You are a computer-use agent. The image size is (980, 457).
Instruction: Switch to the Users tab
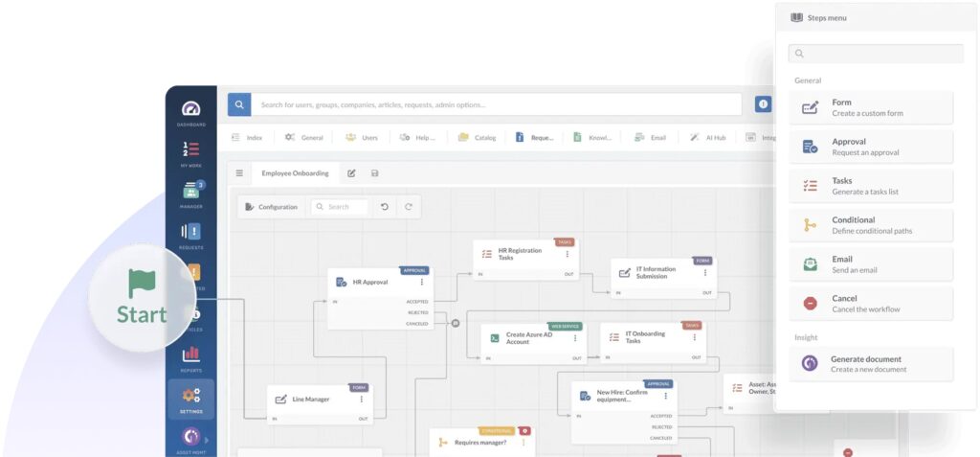click(x=362, y=138)
